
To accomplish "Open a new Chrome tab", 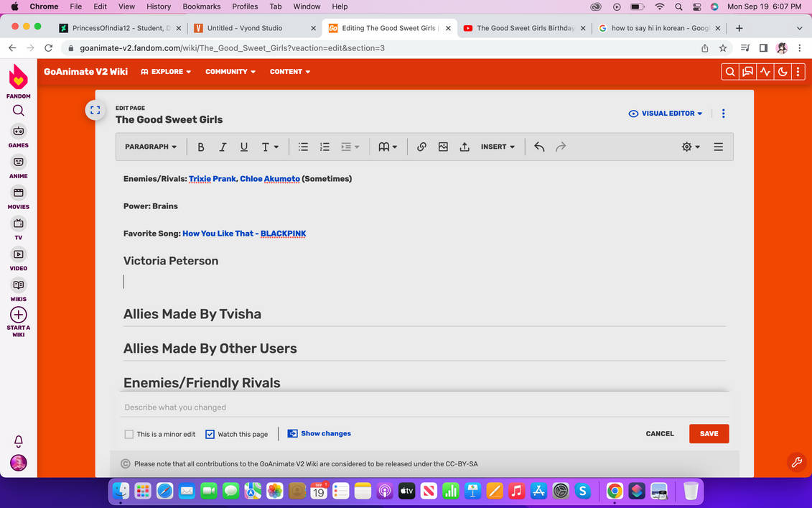I will 739,28.
